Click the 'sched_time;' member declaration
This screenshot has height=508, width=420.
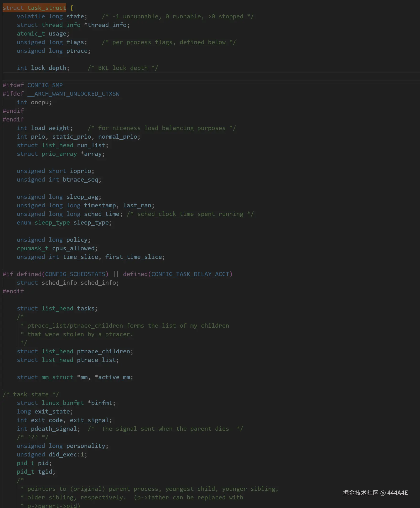tap(103, 214)
